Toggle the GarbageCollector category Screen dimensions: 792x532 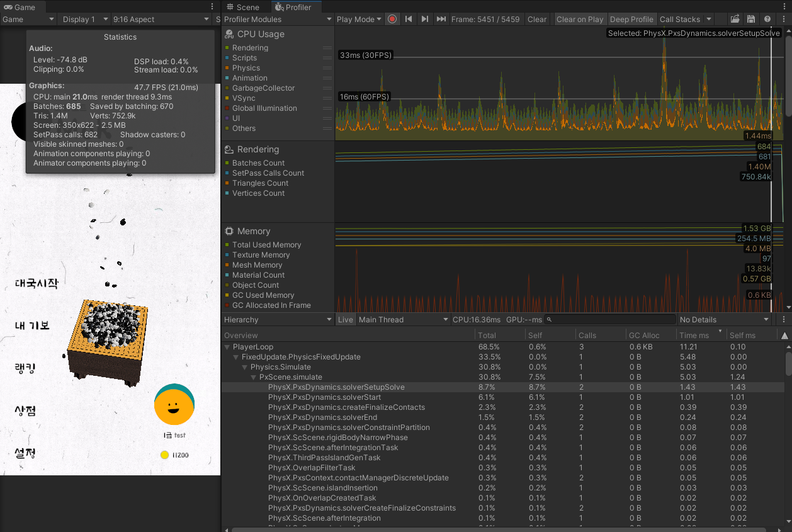point(228,88)
